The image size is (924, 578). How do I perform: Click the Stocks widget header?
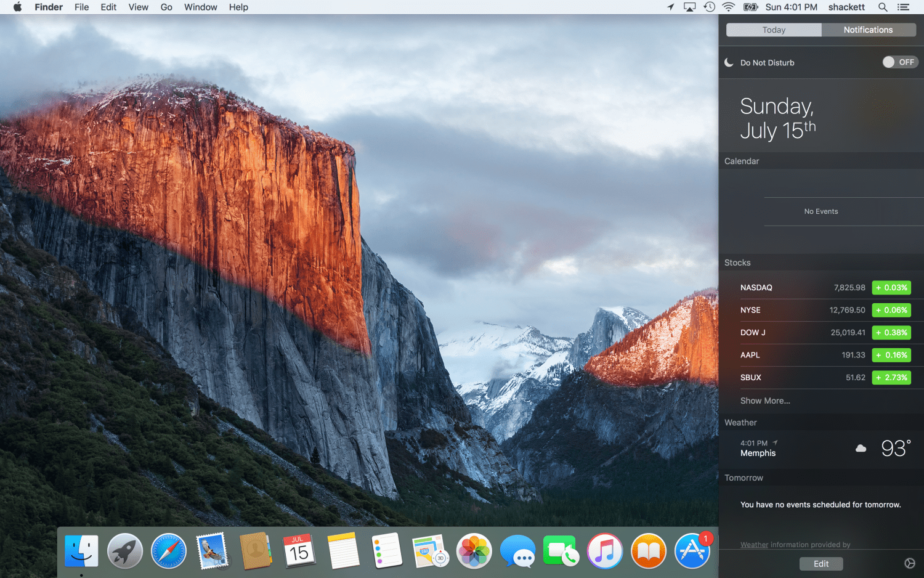[x=737, y=263]
